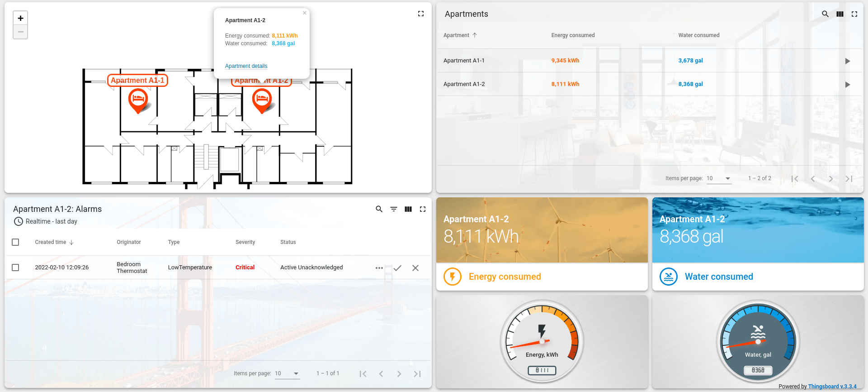Close the Apartment A1-2 popup
Image resolution: width=868 pixels, height=392 pixels.
[305, 13]
